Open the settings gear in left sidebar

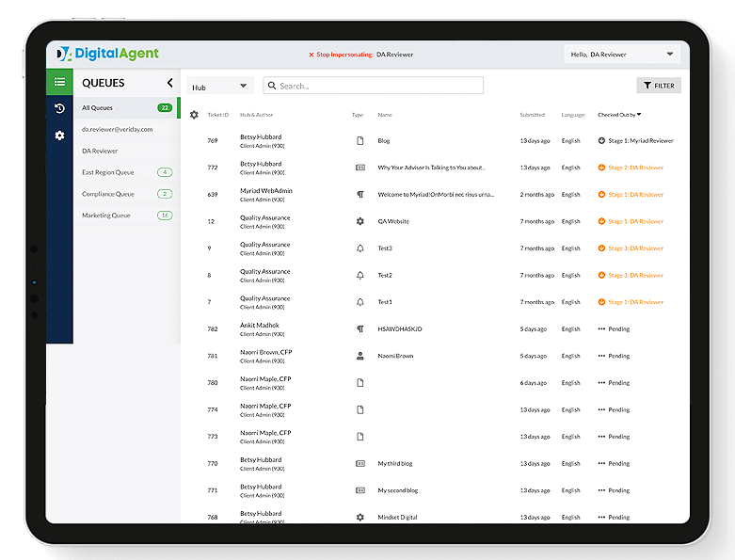59,136
